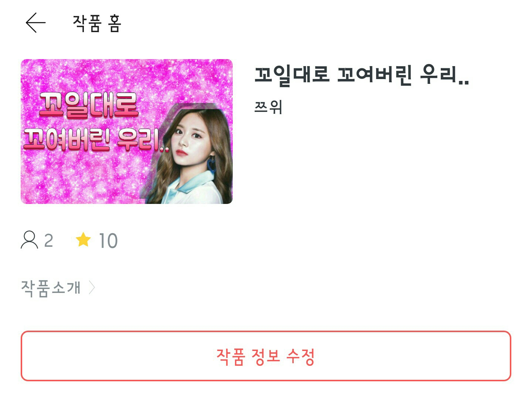Open the pink glitter cover thumbnail
Screen dimensions: 532x399
coord(127,132)
